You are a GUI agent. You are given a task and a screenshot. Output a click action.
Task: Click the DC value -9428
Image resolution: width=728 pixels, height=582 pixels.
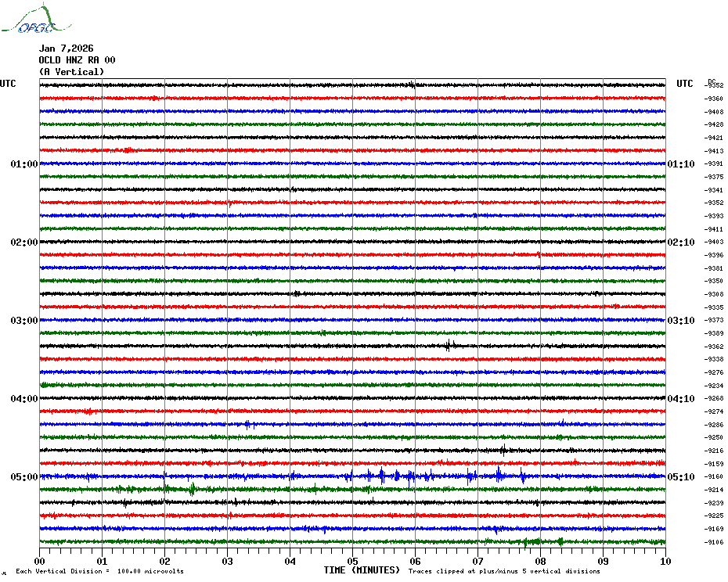pos(714,125)
